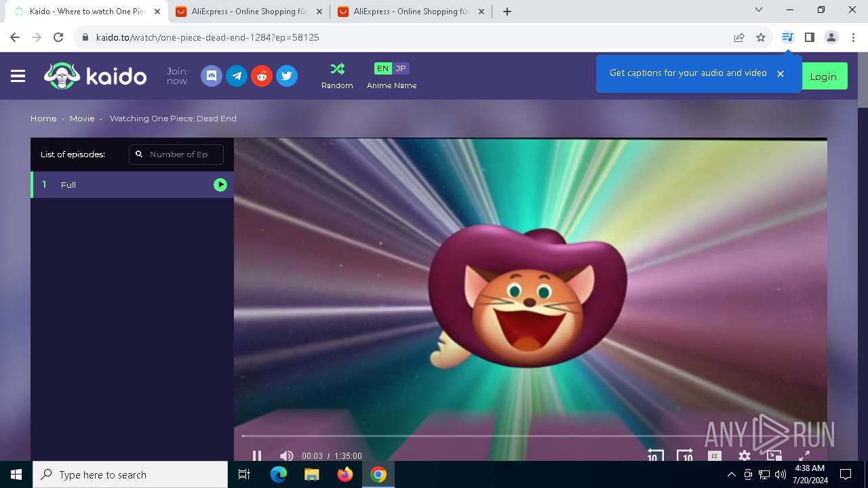Switch to the Kaido browser tab
The image size is (868, 488).
pyautogui.click(x=87, y=12)
